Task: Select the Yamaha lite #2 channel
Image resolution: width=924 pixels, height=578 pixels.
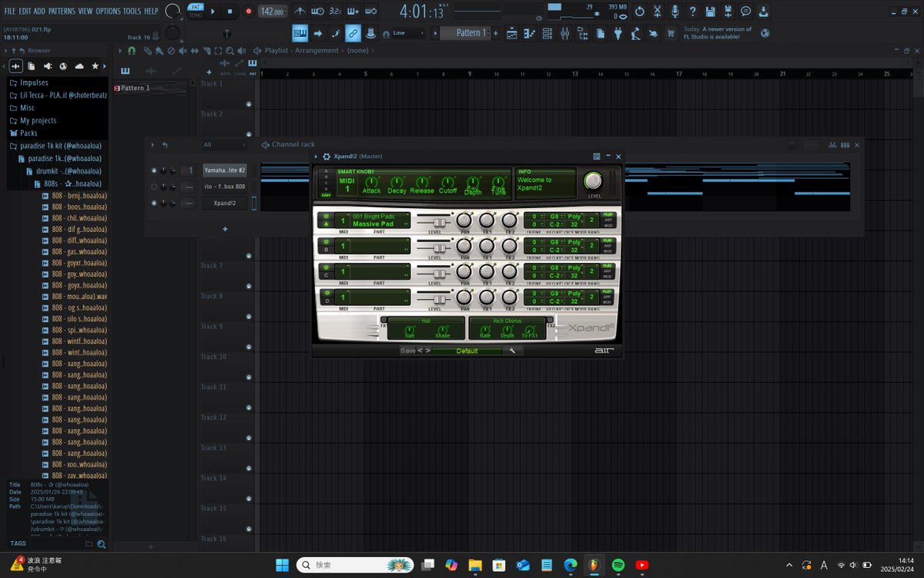Action: (225, 170)
